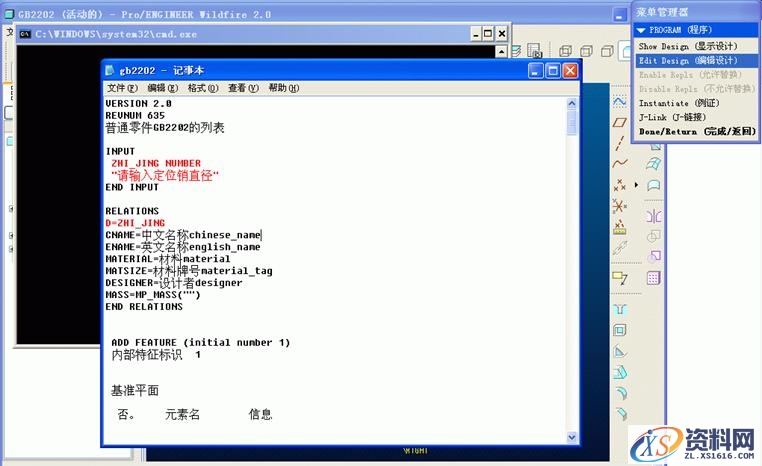Image resolution: width=762 pixels, height=466 pixels.
Task: Select the Analysis feature tool
Action: 619,226
